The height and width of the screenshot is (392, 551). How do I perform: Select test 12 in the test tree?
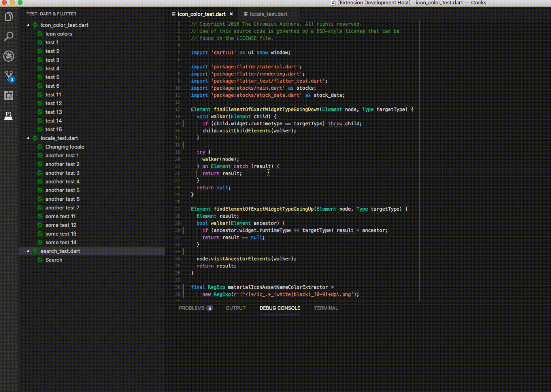click(53, 103)
